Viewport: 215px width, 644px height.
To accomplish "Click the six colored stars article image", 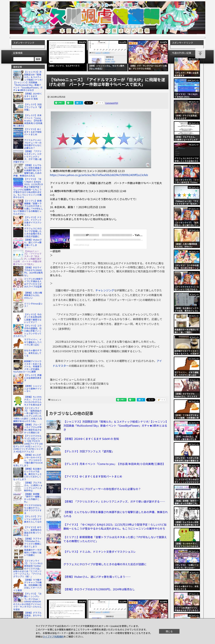I will (101, 139).
